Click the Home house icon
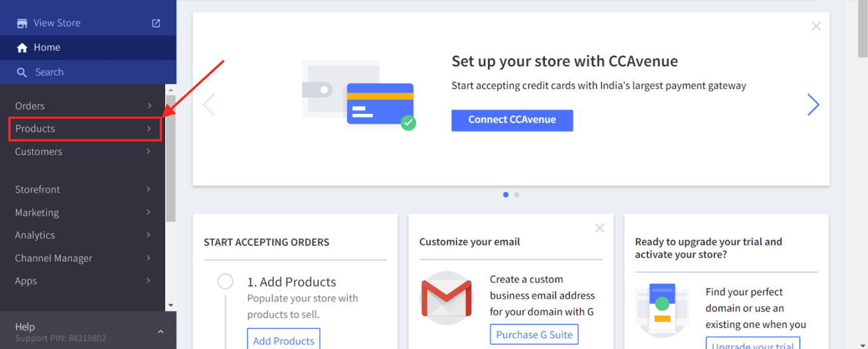Screen dimensions: 868x349 click(x=22, y=48)
